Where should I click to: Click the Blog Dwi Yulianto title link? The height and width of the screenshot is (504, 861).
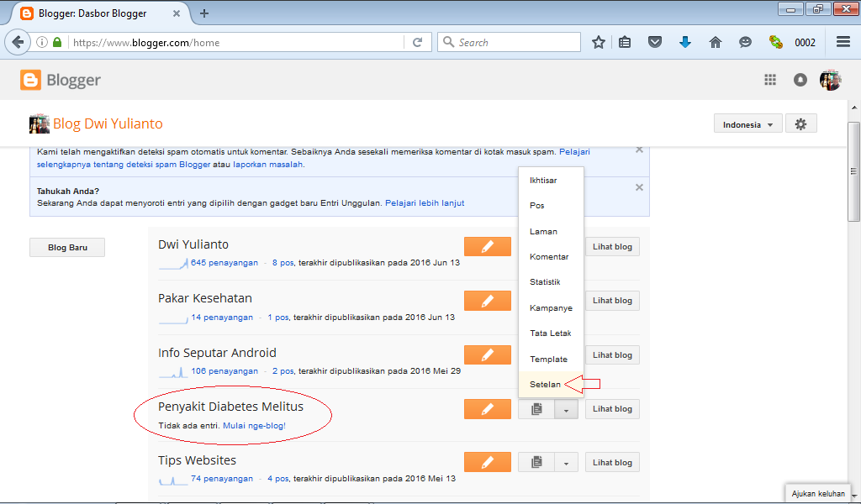pos(108,124)
